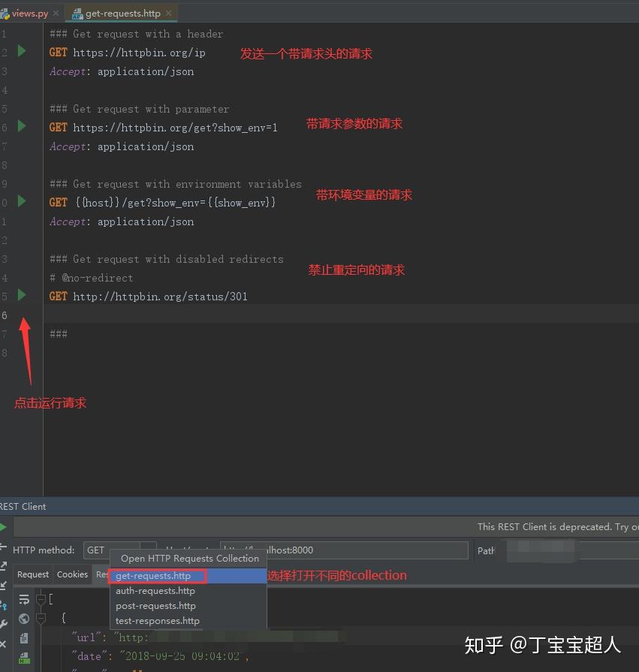Image resolution: width=639 pixels, height=672 pixels.
Task: Run the request with environment variables
Action: 21,202
